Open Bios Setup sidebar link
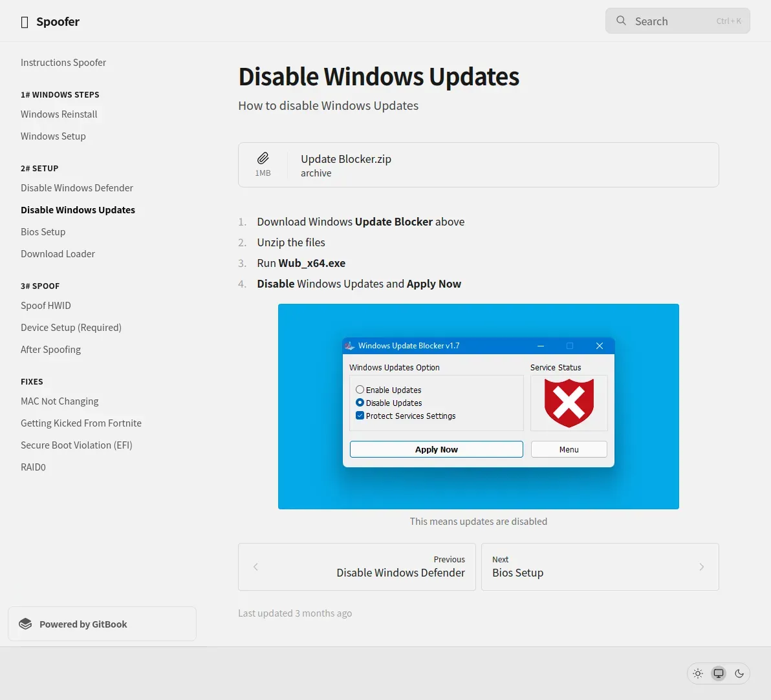771x700 pixels. [x=43, y=232]
